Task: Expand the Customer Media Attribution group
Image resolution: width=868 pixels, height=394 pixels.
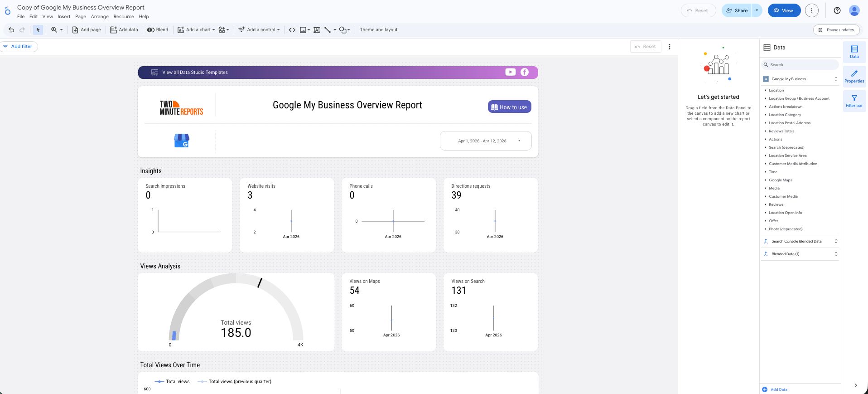Action: pos(765,164)
